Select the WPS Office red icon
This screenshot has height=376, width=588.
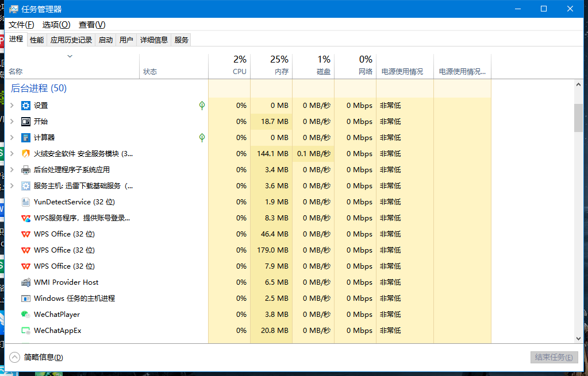[25, 234]
